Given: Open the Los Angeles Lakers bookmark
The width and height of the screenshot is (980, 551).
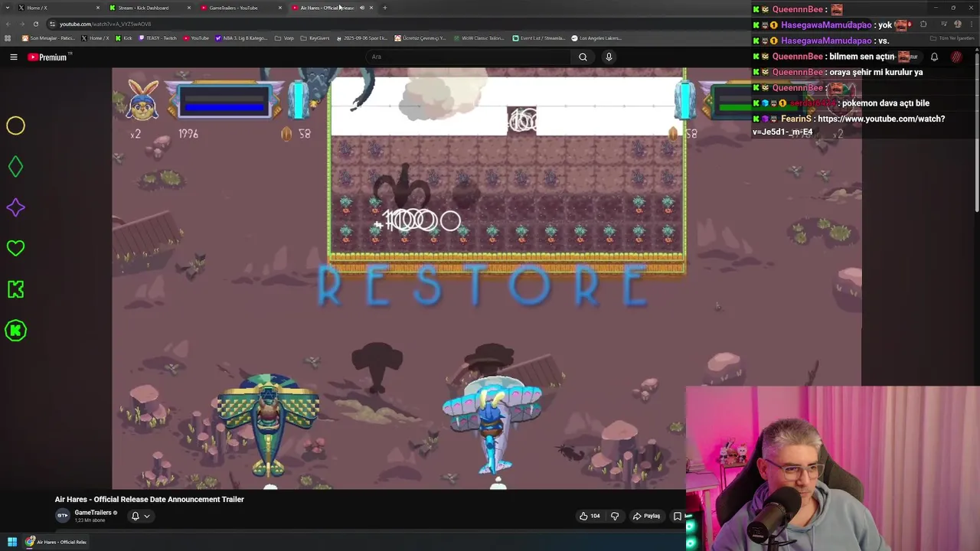Looking at the screenshot, I should pyautogui.click(x=596, y=37).
